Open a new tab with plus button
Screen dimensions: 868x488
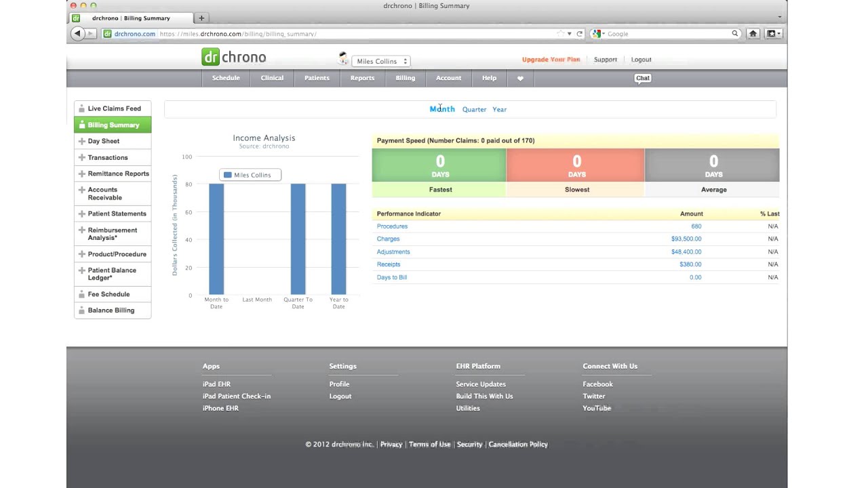tap(201, 18)
